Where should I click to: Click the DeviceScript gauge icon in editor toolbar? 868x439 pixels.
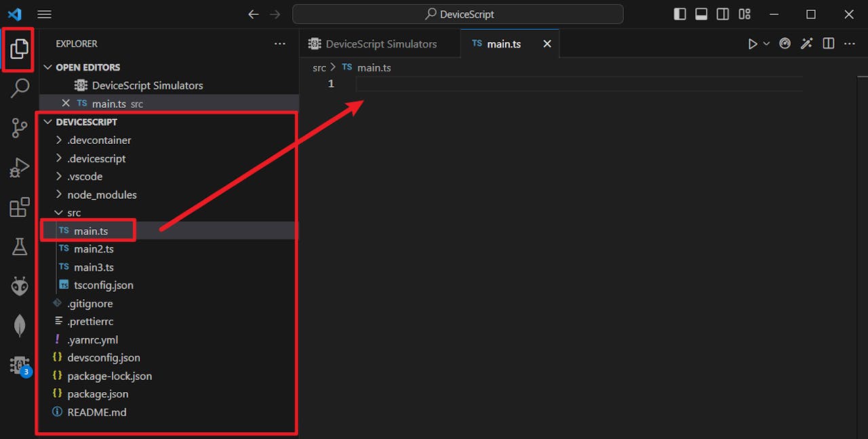(x=785, y=43)
